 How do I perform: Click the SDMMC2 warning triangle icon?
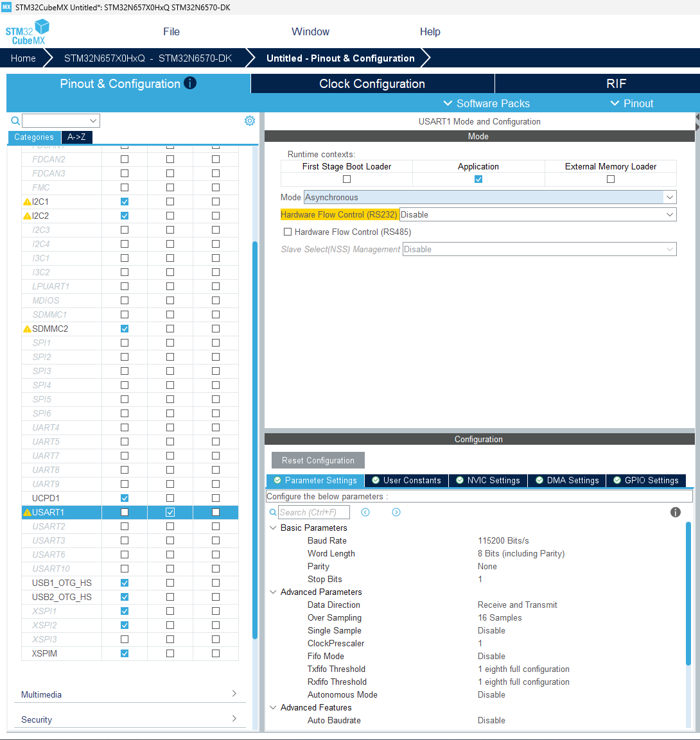[x=28, y=329]
